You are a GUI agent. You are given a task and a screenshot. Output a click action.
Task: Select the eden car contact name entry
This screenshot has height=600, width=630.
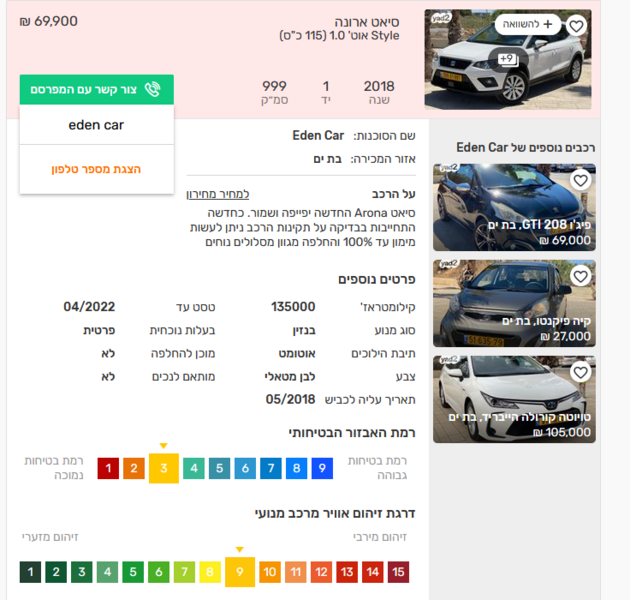[x=96, y=125]
